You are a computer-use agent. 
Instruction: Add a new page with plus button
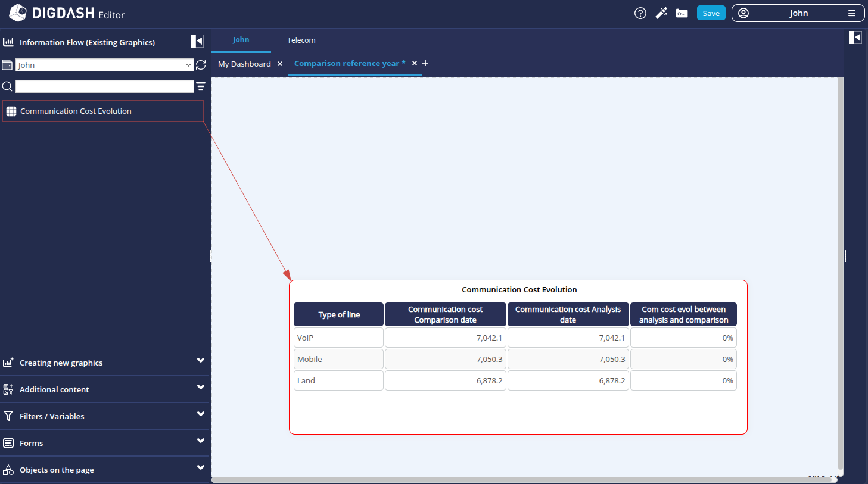pos(425,63)
